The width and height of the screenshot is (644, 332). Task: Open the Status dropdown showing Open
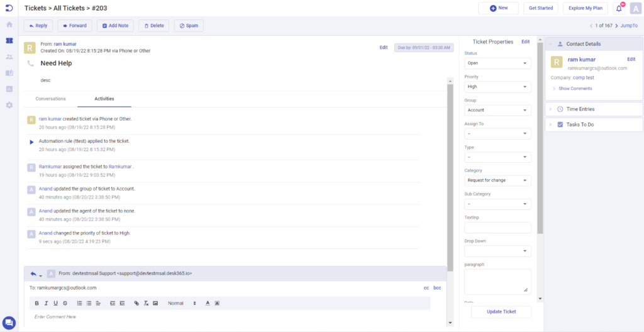coord(497,64)
